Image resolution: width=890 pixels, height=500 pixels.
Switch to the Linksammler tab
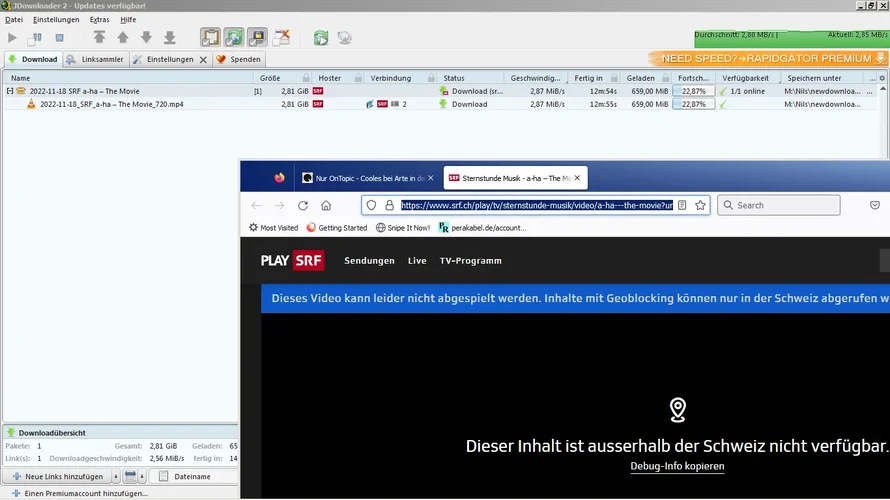[x=95, y=59]
